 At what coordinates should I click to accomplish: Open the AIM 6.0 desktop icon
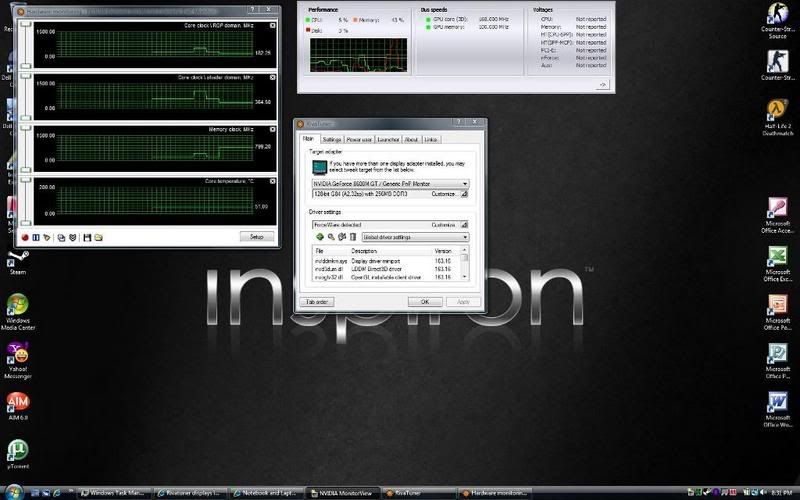click(18, 407)
